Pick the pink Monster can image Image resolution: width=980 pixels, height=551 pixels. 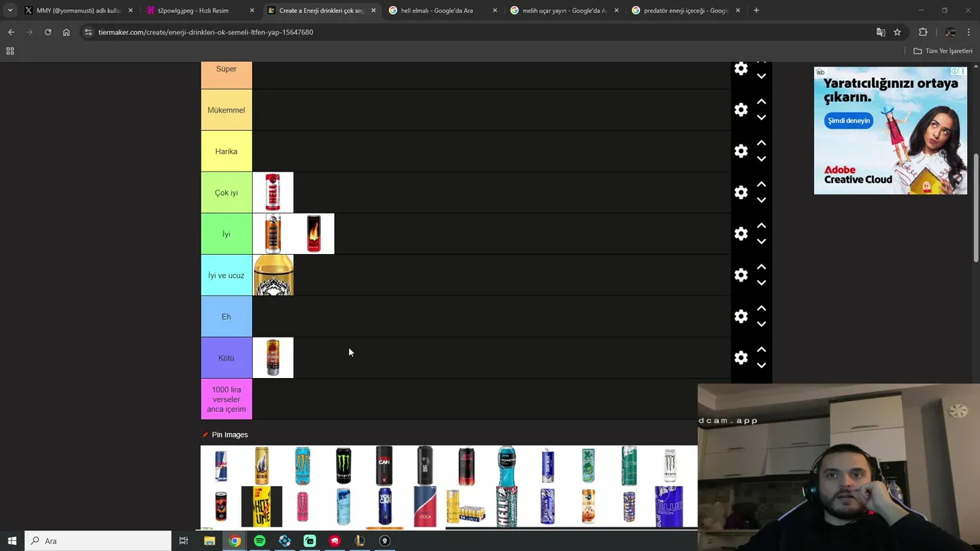(x=302, y=507)
